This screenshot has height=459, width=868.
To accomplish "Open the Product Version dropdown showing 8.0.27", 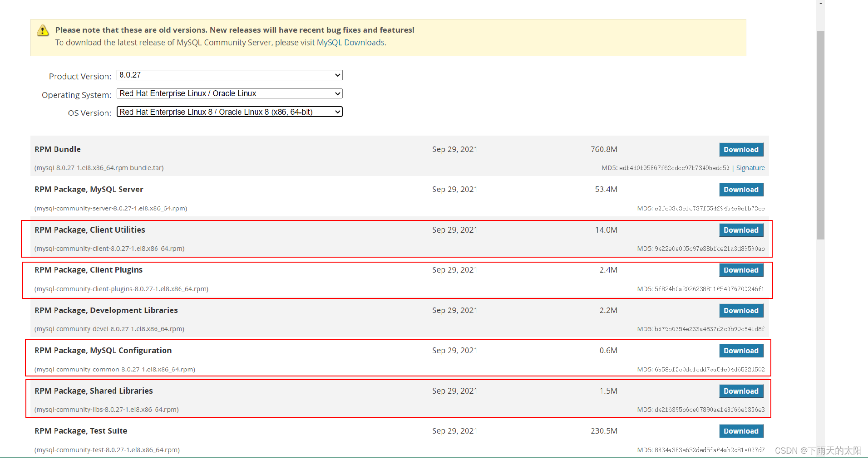I will coord(230,75).
